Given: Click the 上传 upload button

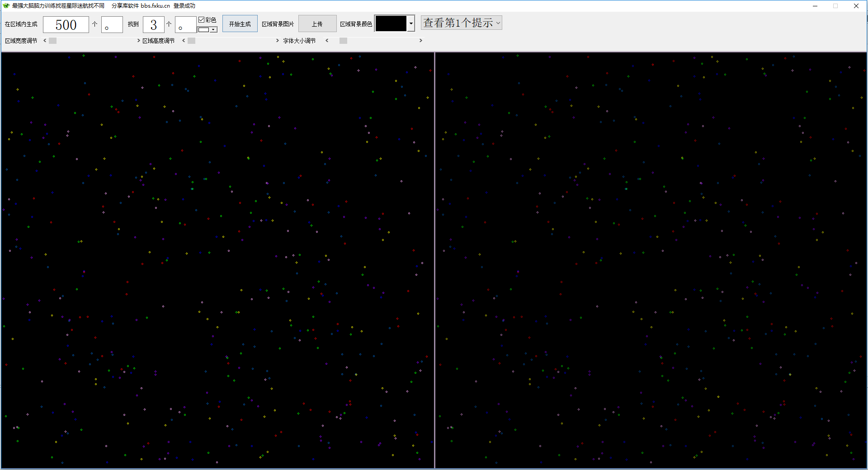Looking at the screenshot, I should pos(317,24).
